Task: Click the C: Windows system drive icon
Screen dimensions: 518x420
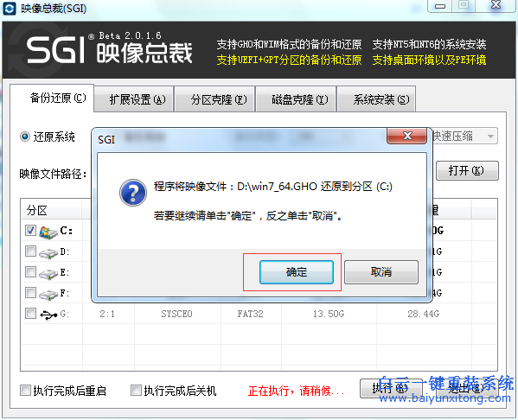Action: pos(48,232)
